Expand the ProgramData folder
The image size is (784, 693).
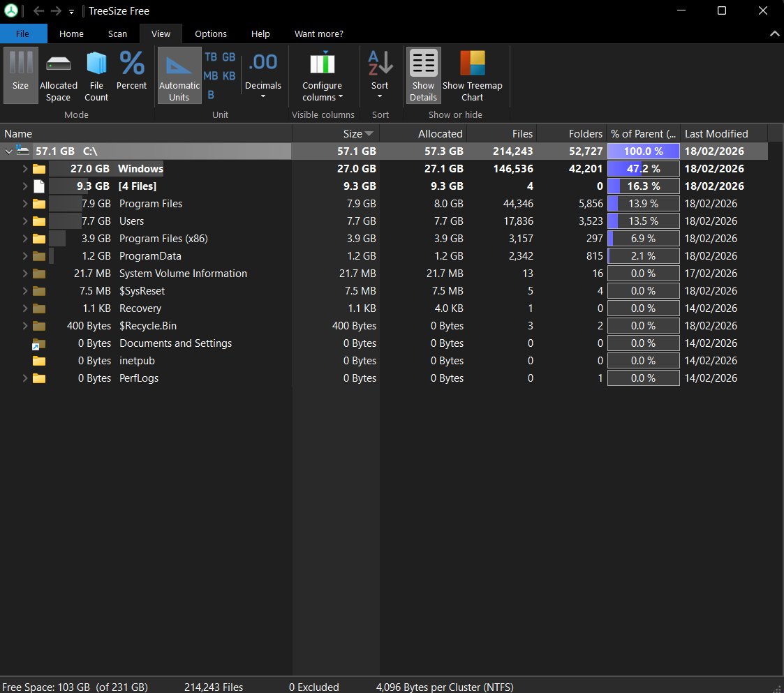(x=25, y=256)
